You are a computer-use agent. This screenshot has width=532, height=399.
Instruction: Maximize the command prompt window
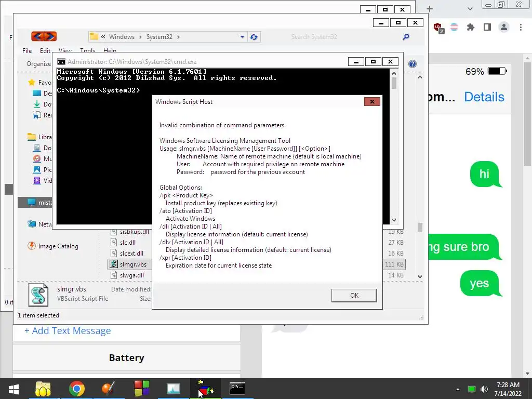pyautogui.click(x=373, y=61)
